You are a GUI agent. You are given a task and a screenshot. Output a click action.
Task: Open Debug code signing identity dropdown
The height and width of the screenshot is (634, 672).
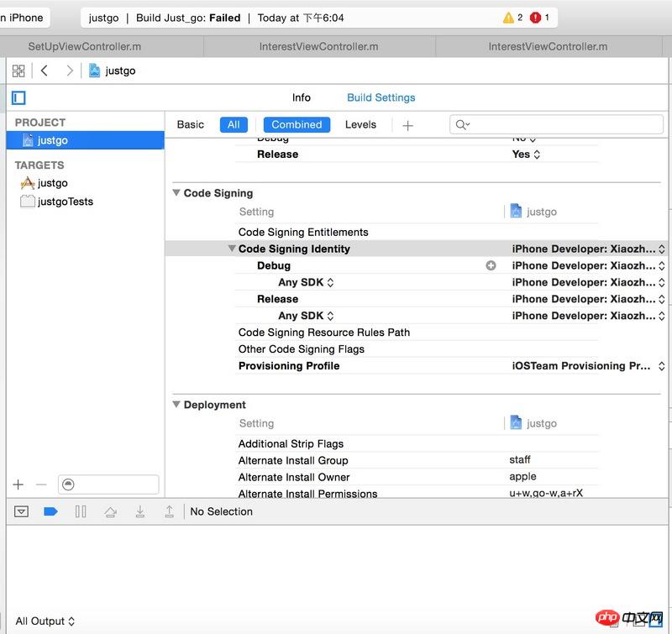point(589,265)
